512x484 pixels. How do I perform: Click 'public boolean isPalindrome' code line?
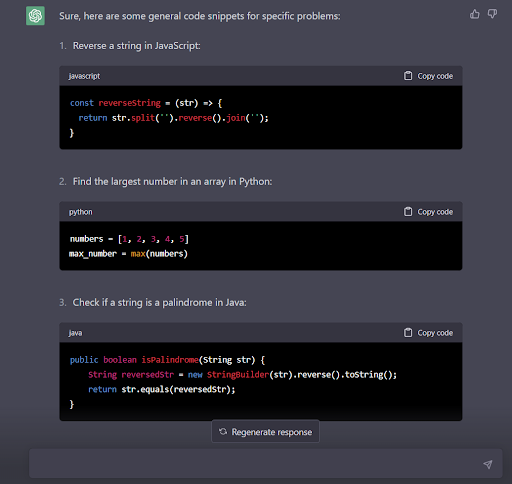coord(167,360)
